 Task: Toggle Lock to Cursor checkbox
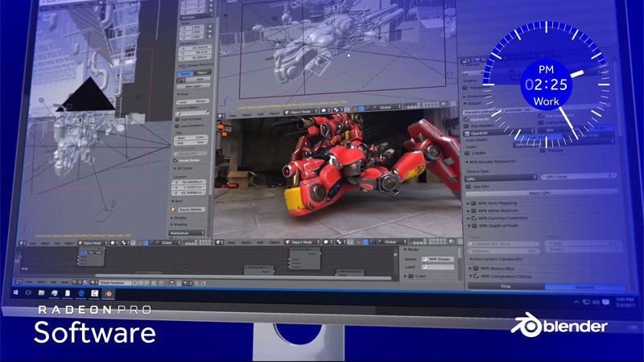point(177,119)
